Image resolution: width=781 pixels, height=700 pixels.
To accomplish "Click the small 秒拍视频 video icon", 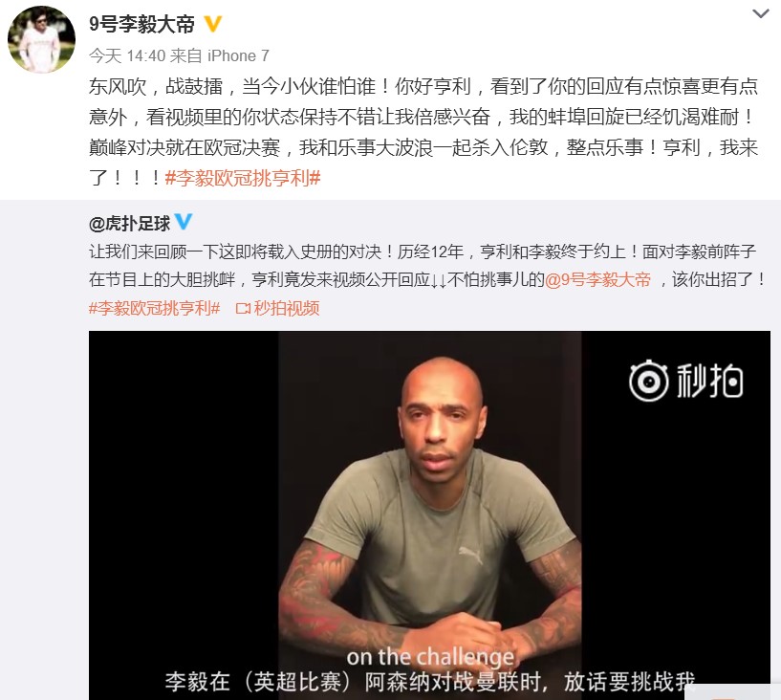I will pyautogui.click(x=243, y=309).
